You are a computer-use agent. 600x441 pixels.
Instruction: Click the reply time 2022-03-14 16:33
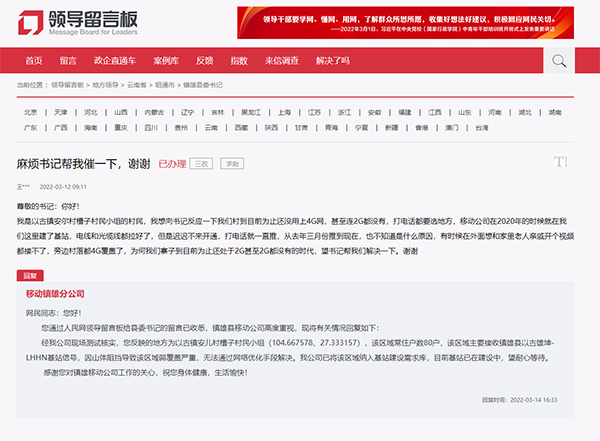533,400
